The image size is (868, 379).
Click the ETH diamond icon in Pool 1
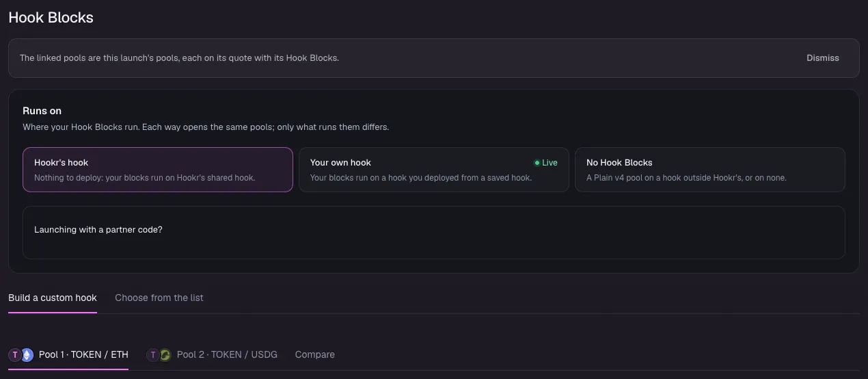point(27,355)
